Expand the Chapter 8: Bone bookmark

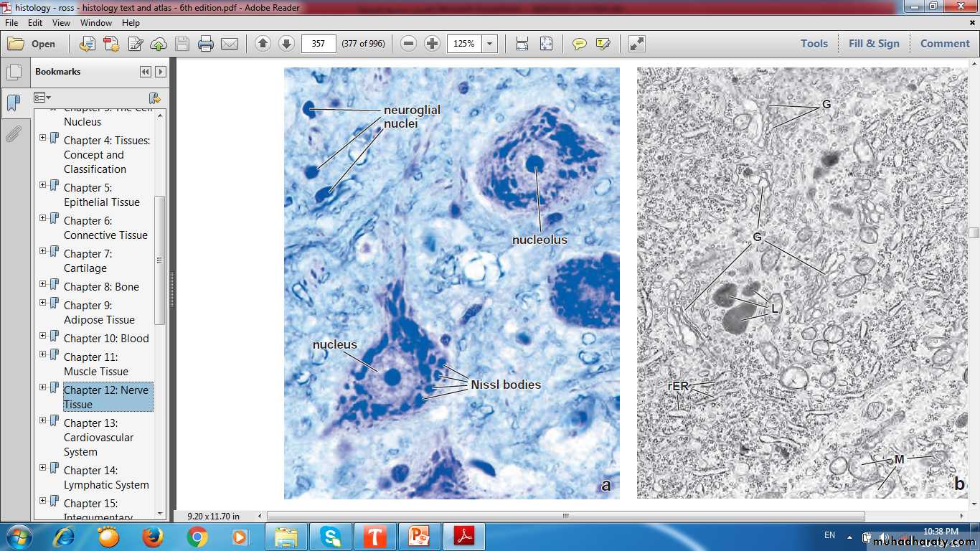coord(43,286)
